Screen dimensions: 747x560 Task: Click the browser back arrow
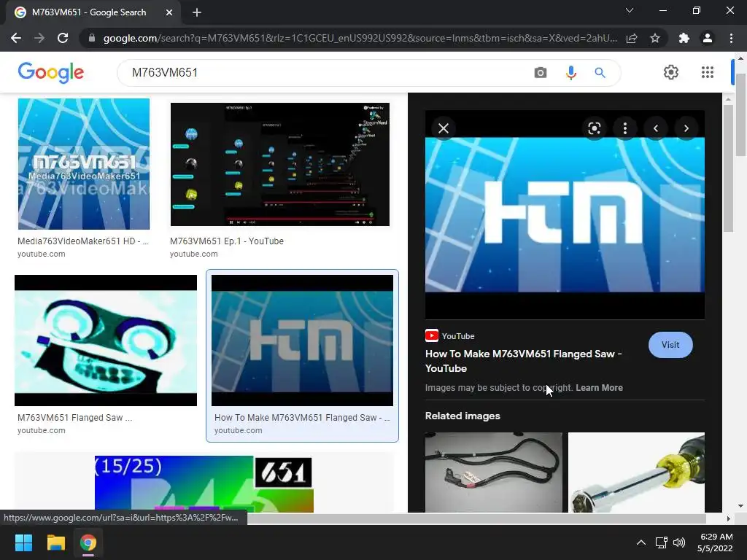pos(16,38)
